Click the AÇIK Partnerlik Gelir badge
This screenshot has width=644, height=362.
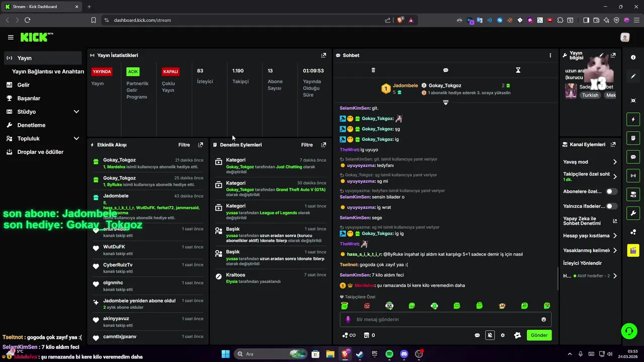click(133, 71)
